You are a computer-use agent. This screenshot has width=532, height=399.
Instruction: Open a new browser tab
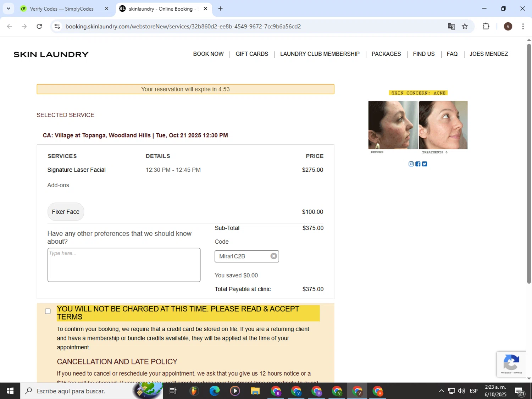[x=220, y=9]
